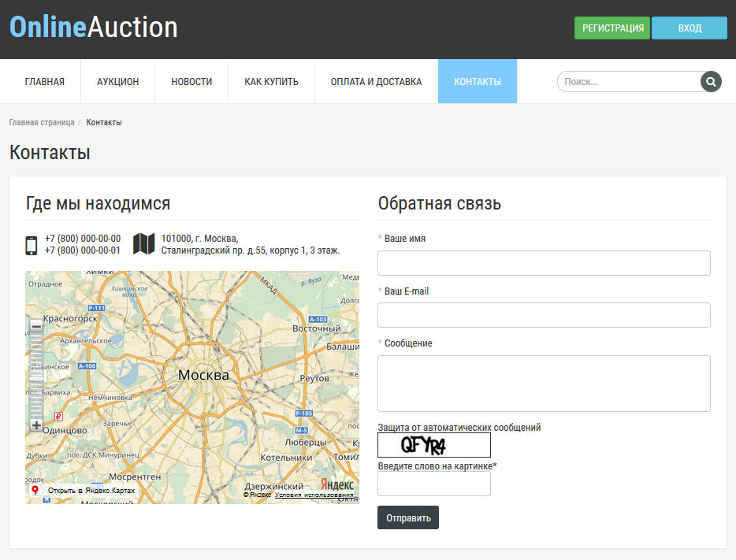Open the Главная menu item
The height and width of the screenshot is (560, 736).
(44, 81)
